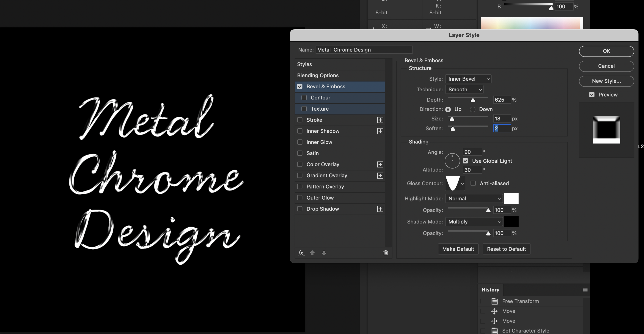Select the Down direction radio button

click(x=472, y=109)
